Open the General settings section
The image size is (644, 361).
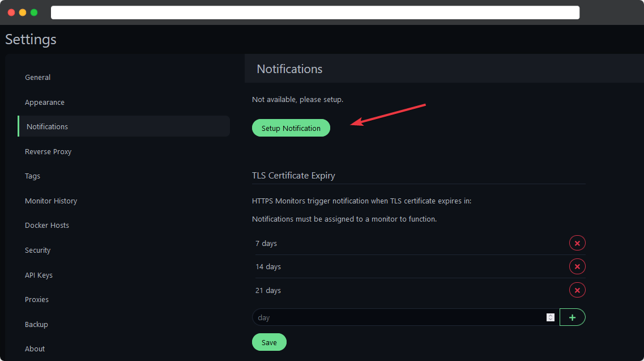(37, 77)
